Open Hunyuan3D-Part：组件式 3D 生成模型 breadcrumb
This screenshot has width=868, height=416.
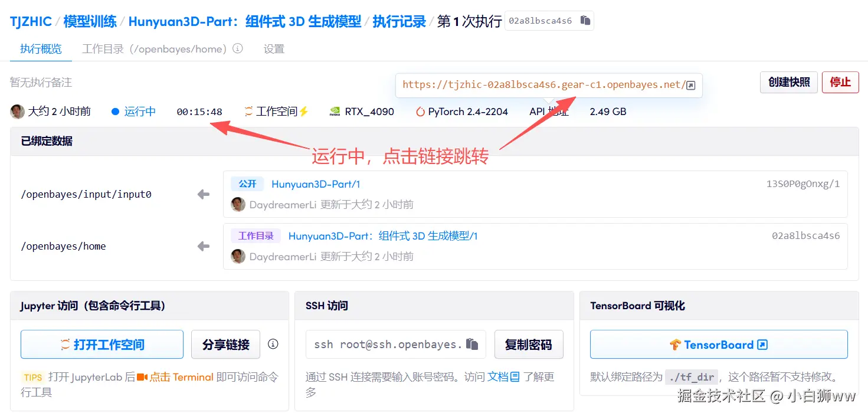(245, 22)
